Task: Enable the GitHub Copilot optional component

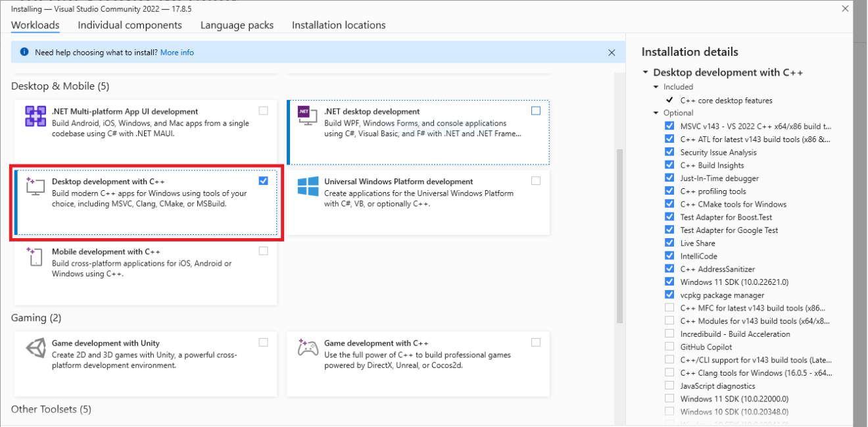Action: pos(669,347)
